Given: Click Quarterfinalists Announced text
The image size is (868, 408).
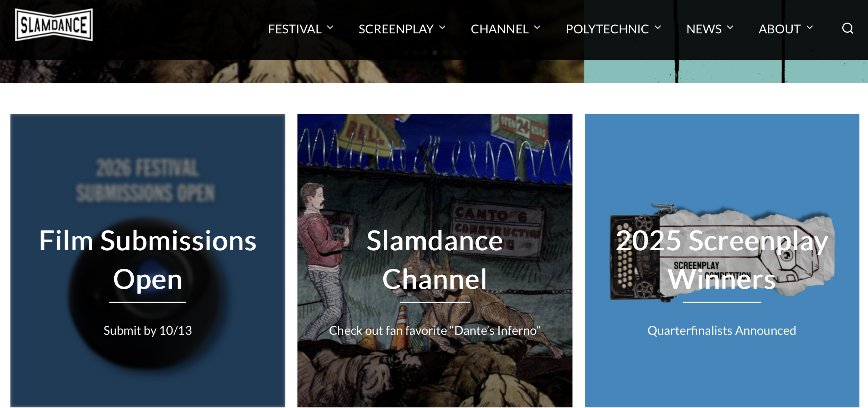Looking at the screenshot, I should [721, 330].
